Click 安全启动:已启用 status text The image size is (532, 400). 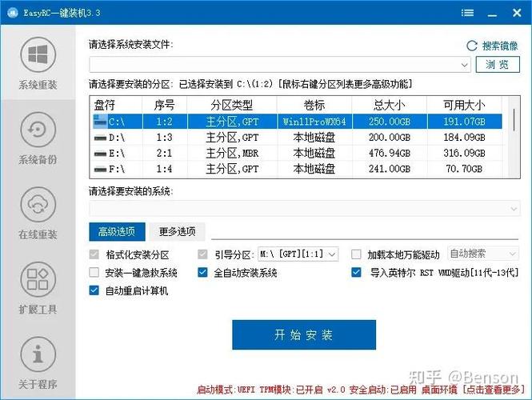382,390
